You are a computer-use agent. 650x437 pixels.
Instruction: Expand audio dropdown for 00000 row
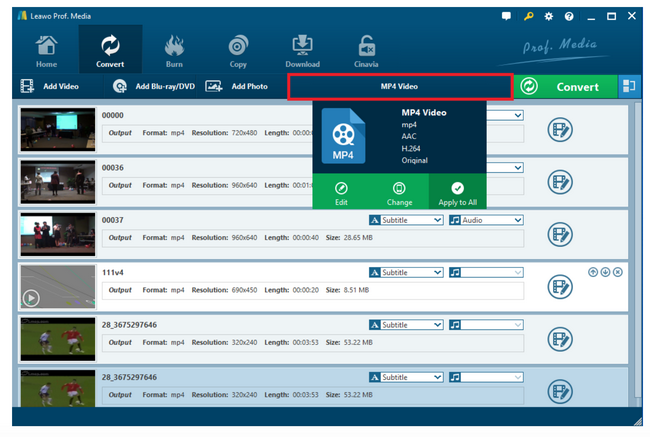[x=517, y=115]
